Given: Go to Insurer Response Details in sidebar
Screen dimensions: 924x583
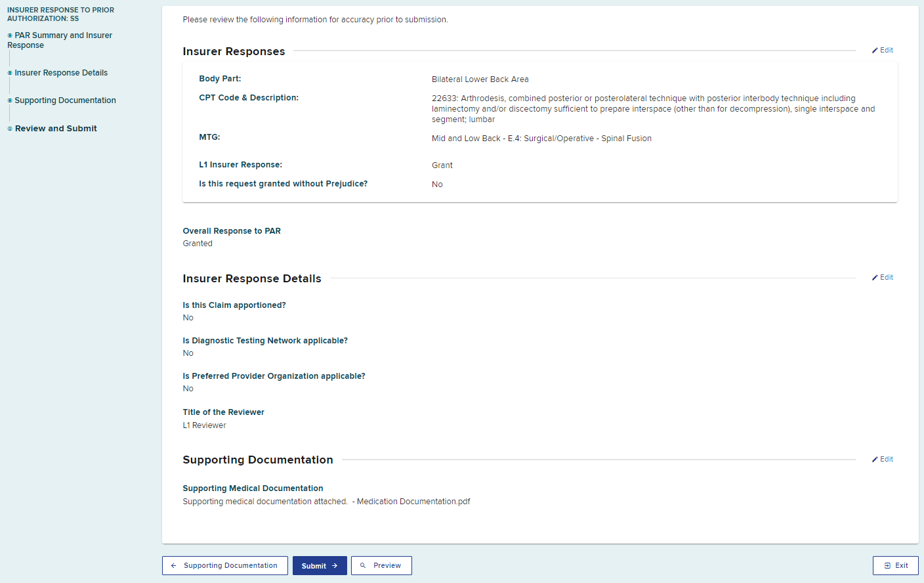Looking at the screenshot, I should click(x=61, y=73).
